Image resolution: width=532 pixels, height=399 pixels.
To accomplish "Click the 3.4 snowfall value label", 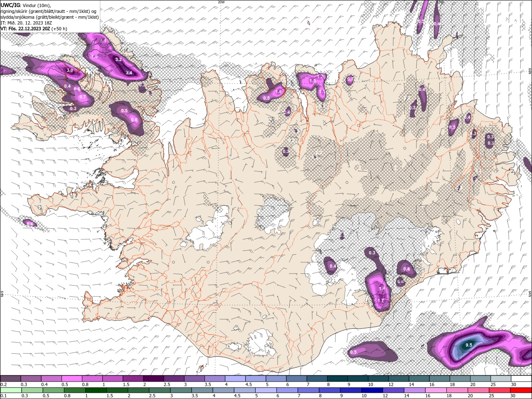I will tap(129, 73).
